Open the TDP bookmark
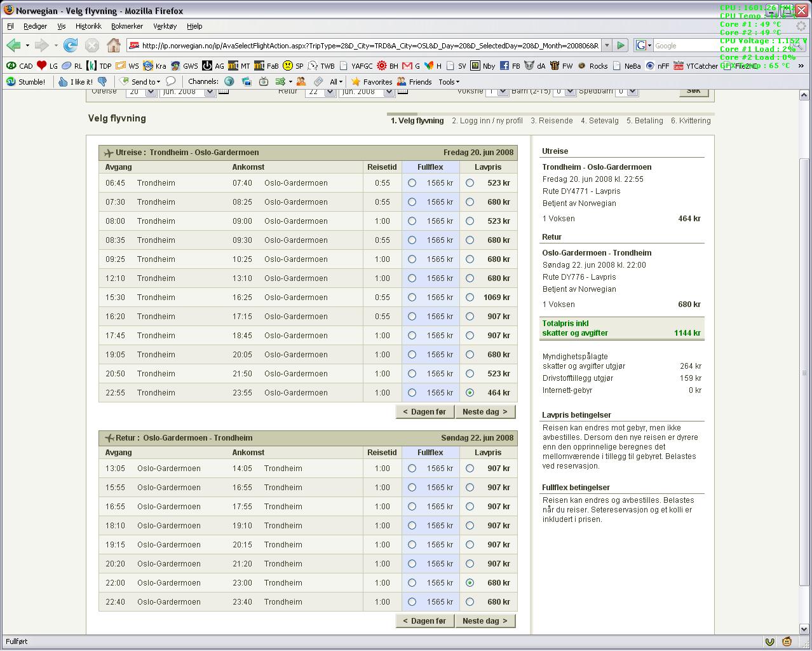This screenshot has height=651, width=812. (x=99, y=65)
